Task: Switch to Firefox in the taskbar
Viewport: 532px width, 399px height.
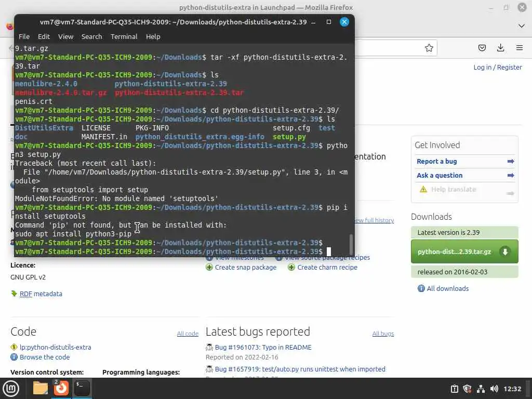Action: point(61,389)
